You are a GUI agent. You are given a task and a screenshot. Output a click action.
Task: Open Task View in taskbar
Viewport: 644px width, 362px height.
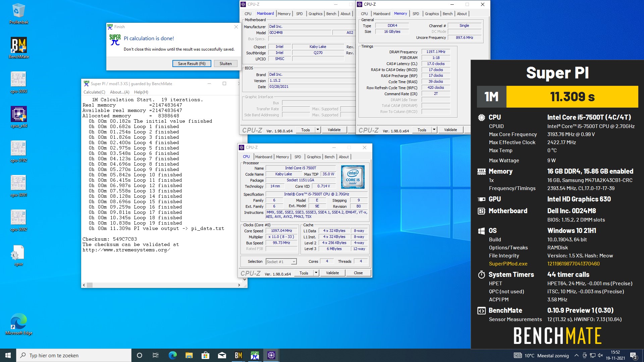[x=156, y=355]
